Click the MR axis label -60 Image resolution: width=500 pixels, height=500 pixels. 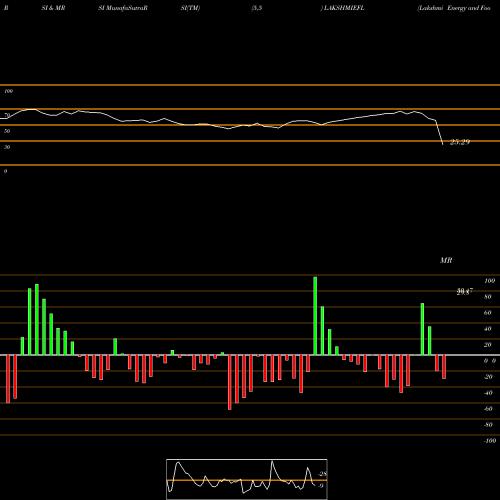[x=488, y=409]
